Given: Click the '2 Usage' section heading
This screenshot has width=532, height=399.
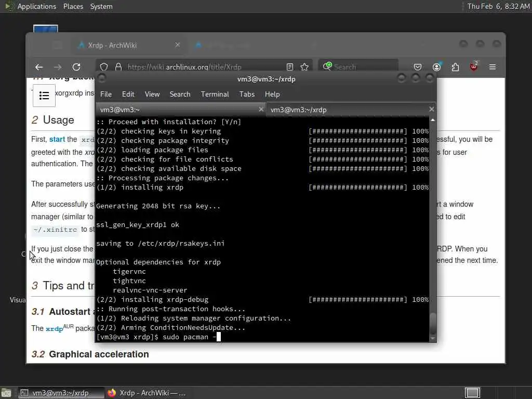Looking at the screenshot, I should tap(52, 120).
